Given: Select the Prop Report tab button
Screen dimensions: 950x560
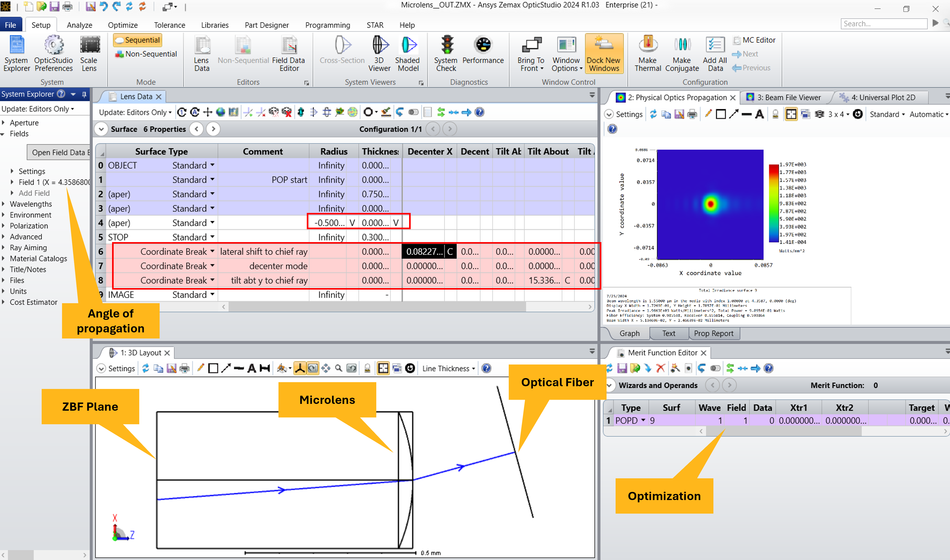Looking at the screenshot, I should [713, 334].
